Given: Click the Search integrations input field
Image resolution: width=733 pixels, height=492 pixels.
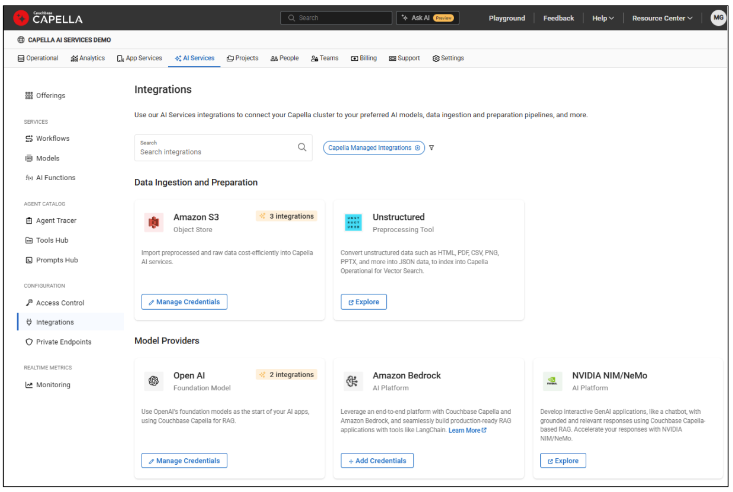Looking at the screenshot, I should coord(223,148).
